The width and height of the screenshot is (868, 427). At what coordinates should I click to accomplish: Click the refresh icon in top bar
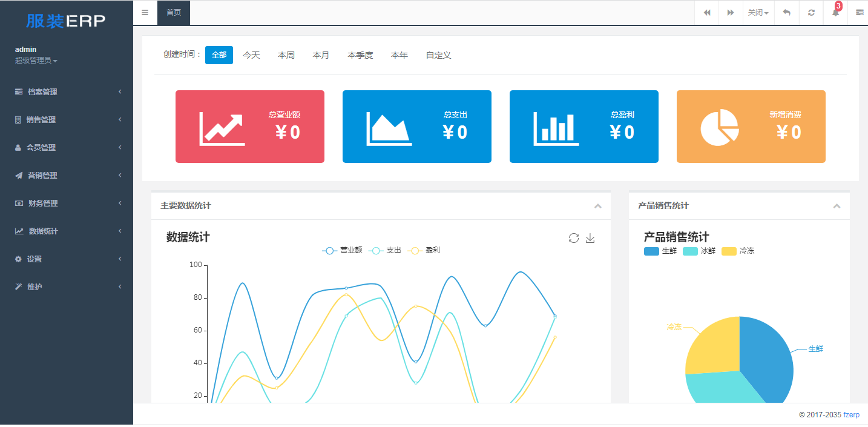811,13
